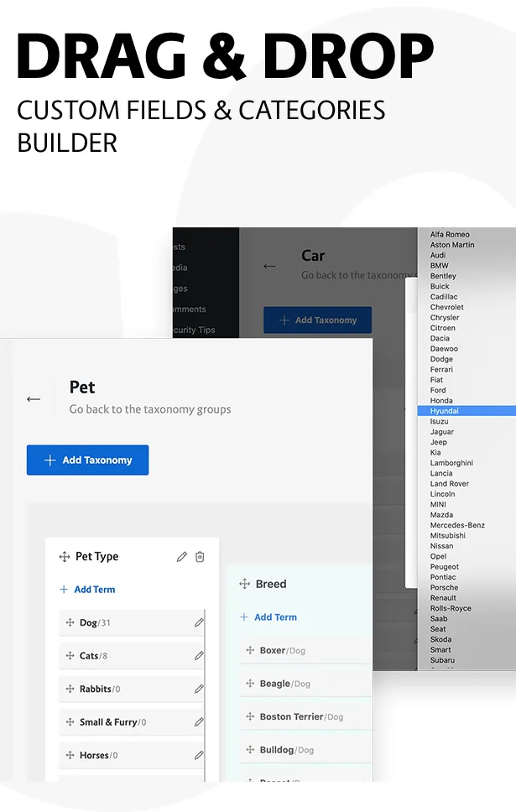Click the drag handle beside Breed title
Viewport: 516px width, 812px height.
click(245, 584)
